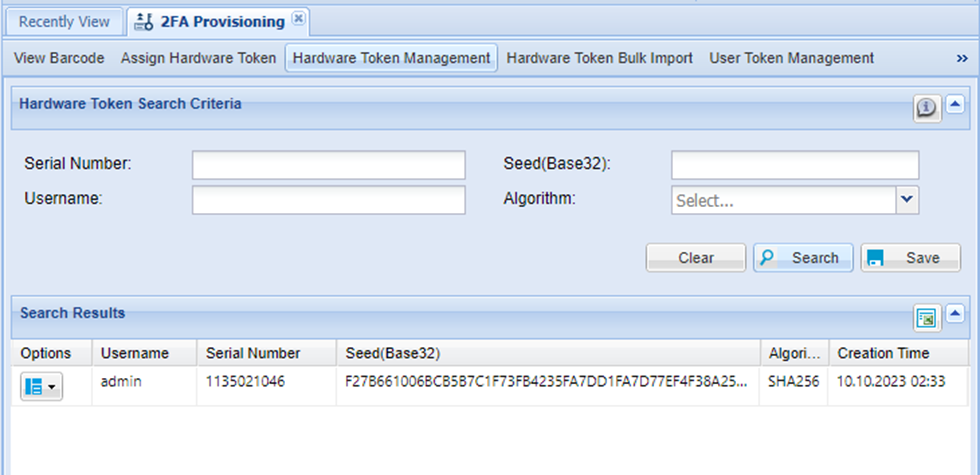
Task: Open Assign Hardware Token section
Action: pos(198,58)
